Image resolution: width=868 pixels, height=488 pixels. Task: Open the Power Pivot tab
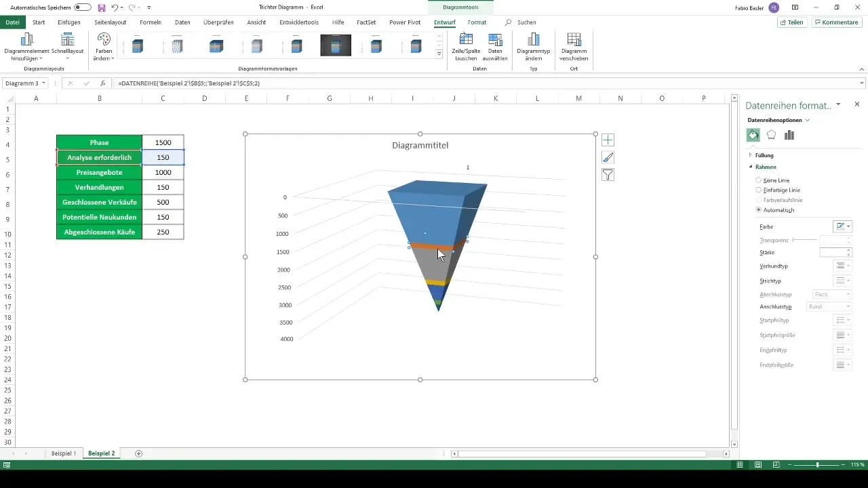tap(405, 22)
